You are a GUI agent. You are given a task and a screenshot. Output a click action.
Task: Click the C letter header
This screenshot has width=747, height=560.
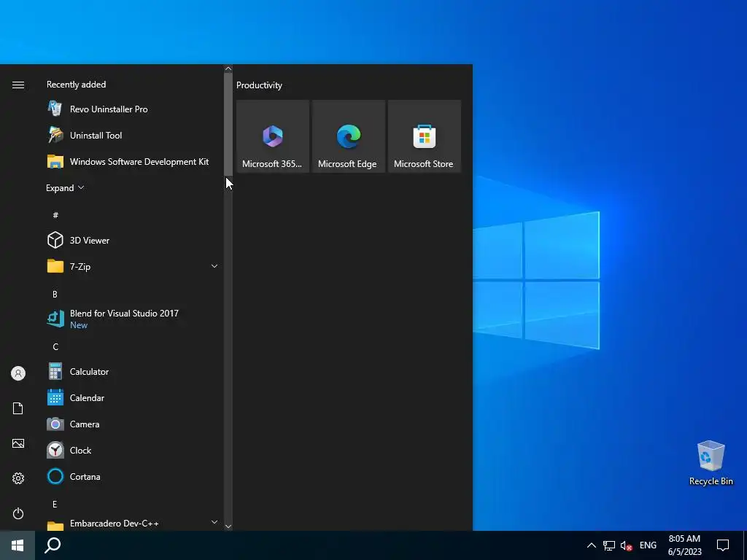pos(55,346)
